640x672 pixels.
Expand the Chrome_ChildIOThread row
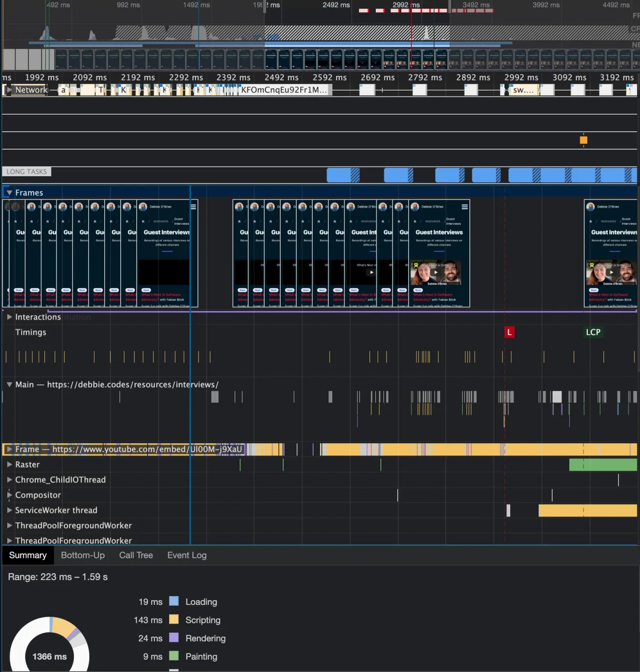coord(9,479)
